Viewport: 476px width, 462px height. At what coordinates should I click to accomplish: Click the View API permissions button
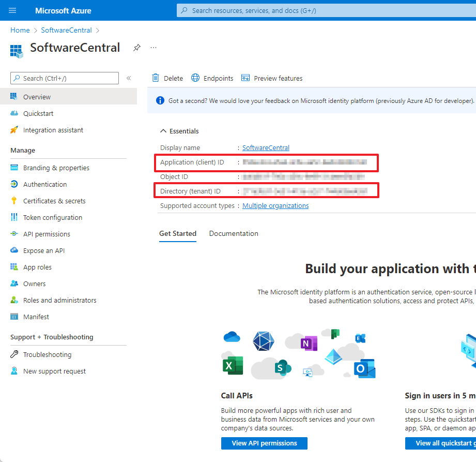point(264,443)
